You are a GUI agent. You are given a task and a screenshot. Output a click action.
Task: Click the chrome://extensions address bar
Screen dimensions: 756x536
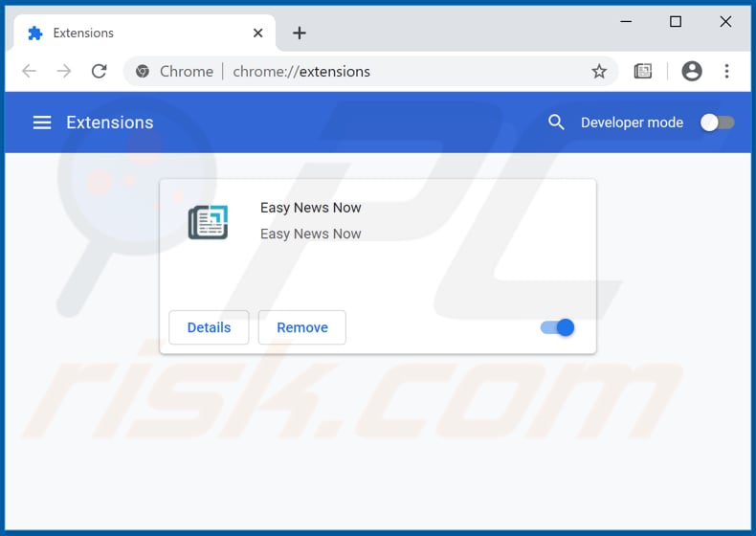[370, 72]
